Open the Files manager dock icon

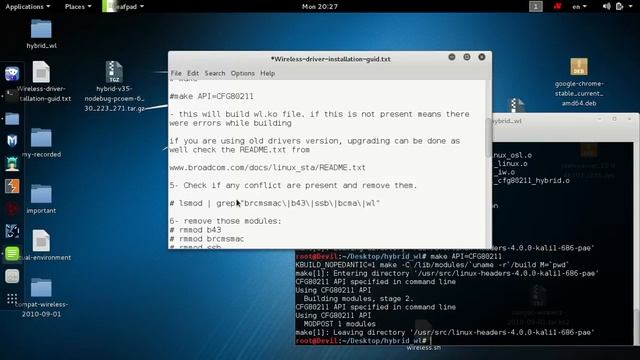click(x=12, y=119)
